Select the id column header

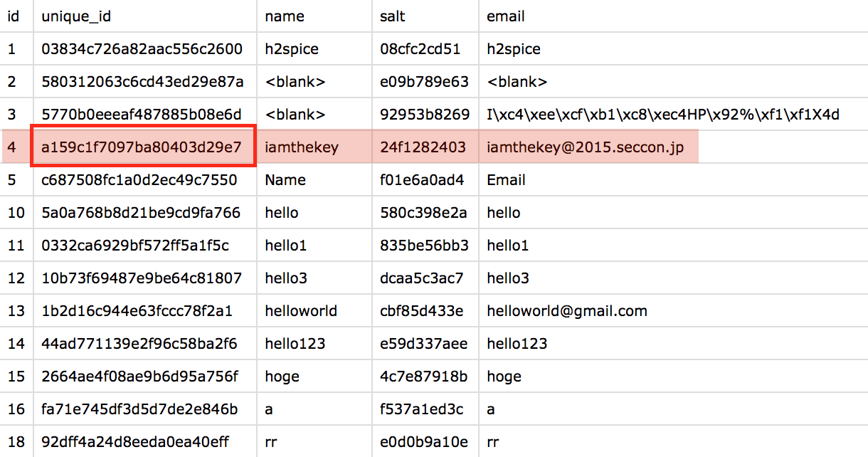tap(13, 16)
